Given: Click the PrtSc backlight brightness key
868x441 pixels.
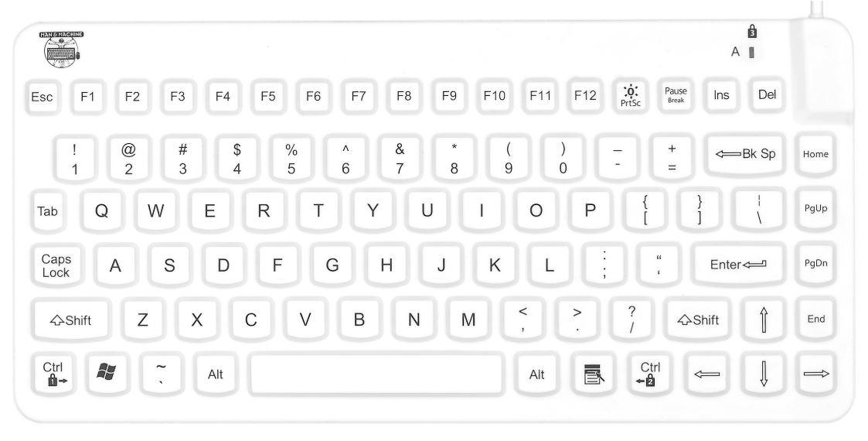Looking at the screenshot, I should pos(631,96).
